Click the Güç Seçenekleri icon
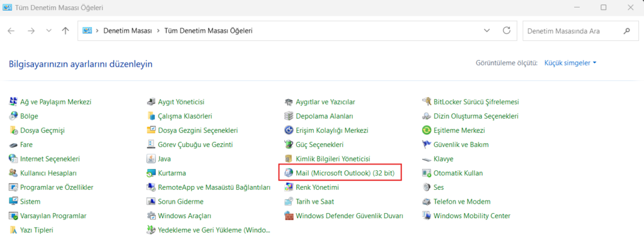 point(289,145)
